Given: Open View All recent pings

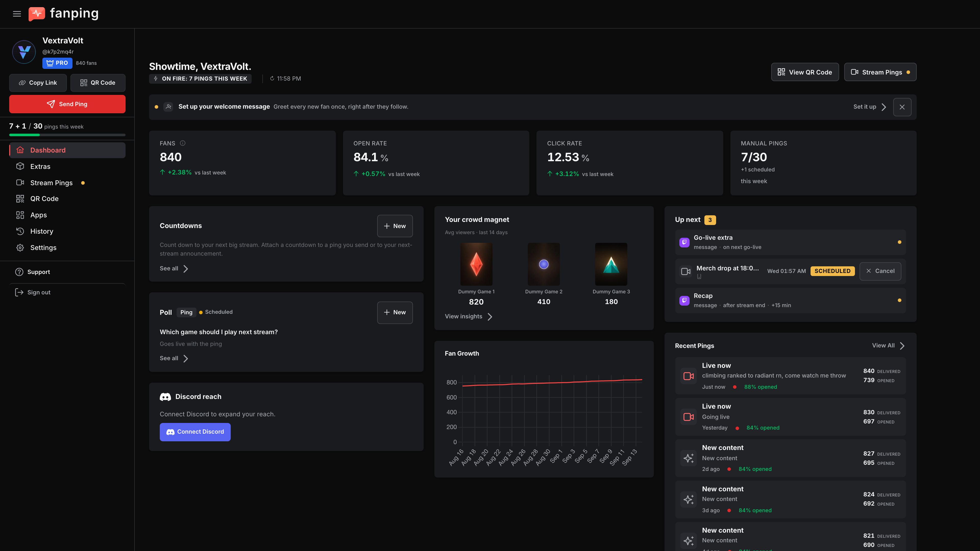Looking at the screenshot, I should tap(888, 346).
